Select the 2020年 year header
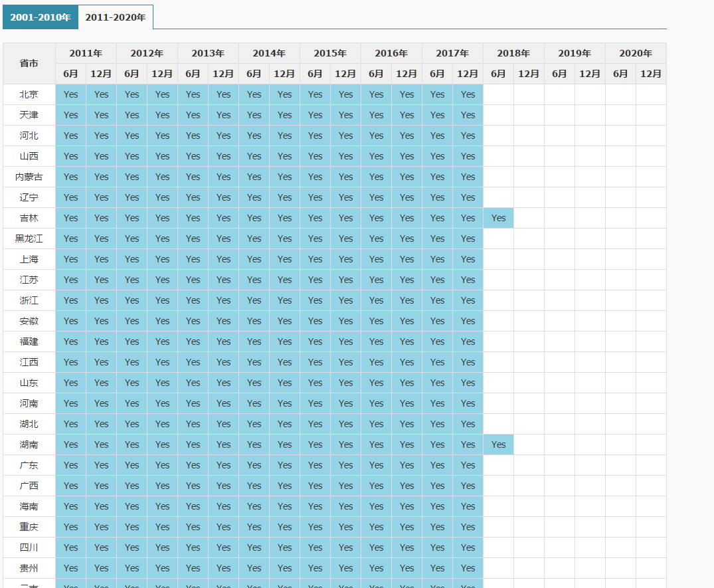The width and height of the screenshot is (714, 588). coord(636,53)
